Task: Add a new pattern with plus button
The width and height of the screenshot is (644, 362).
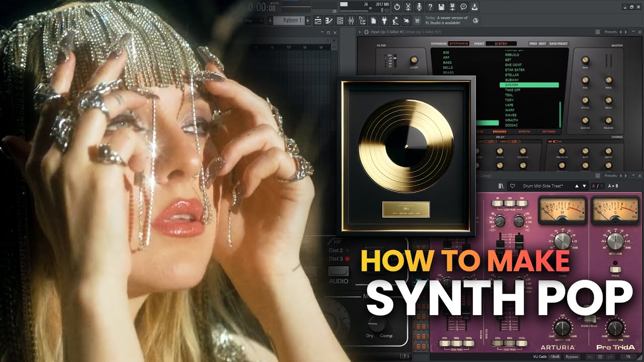Action: pyautogui.click(x=308, y=21)
